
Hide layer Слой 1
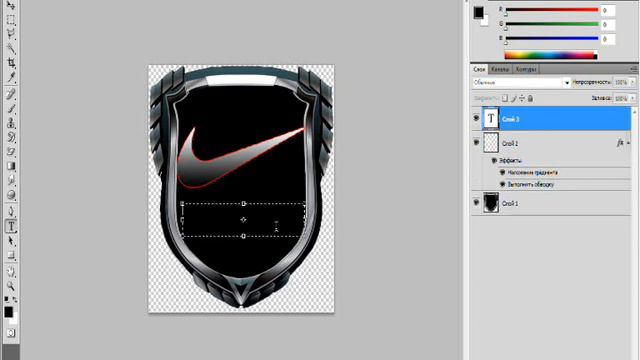click(476, 202)
